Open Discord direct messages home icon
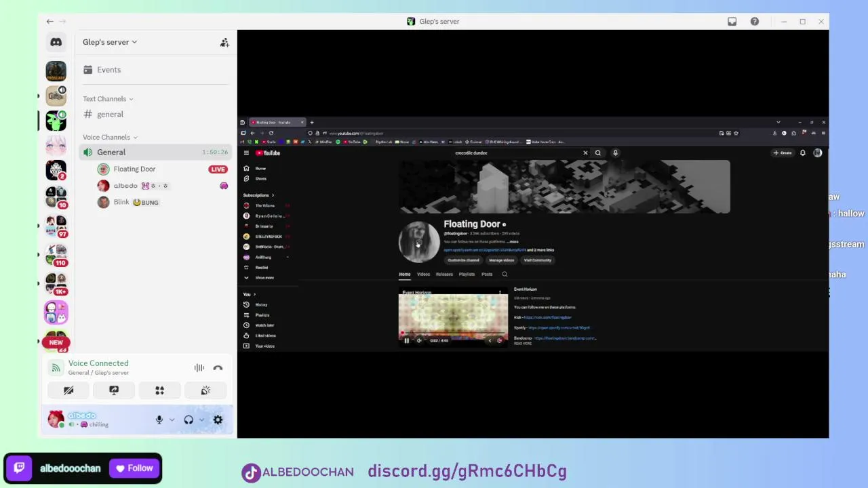868x488 pixels. click(56, 42)
